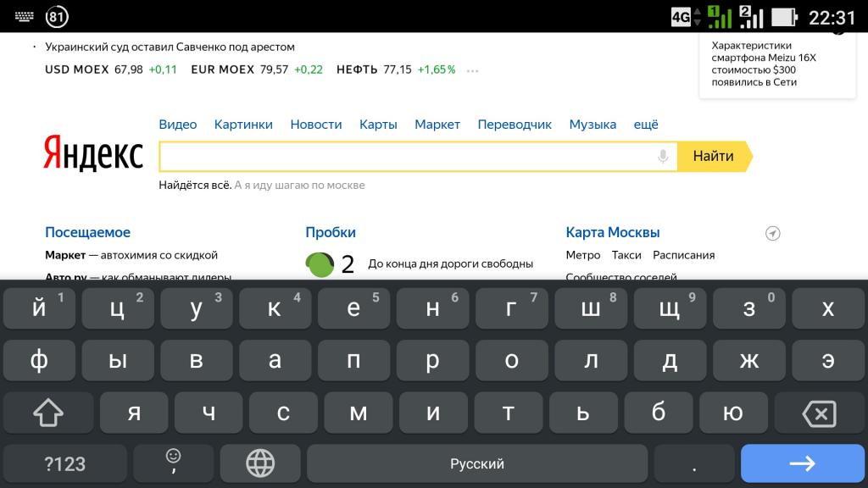
Task: Tap the д key
Action: [x=670, y=360]
